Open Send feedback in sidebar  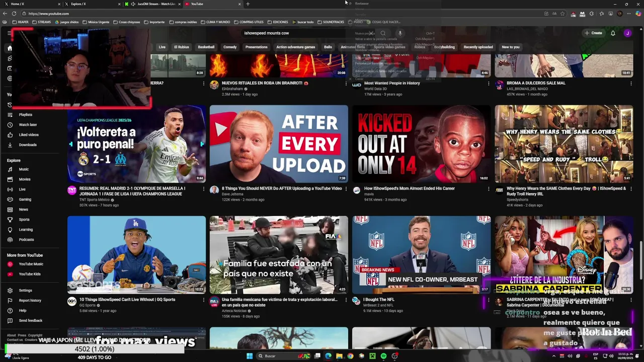(x=30, y=321)
